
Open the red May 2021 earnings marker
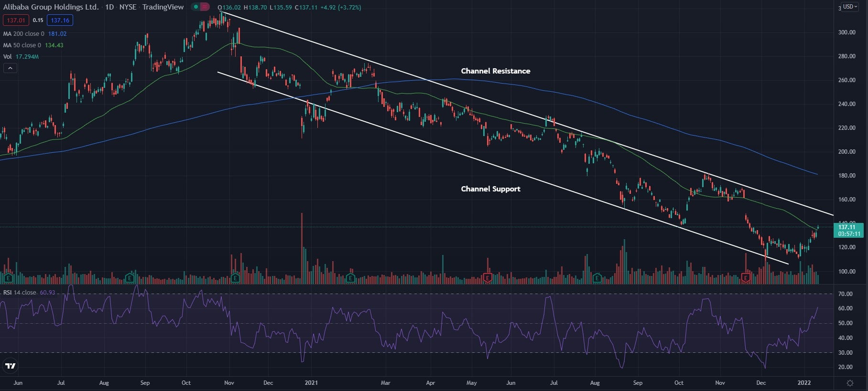(x=488, y=277)
